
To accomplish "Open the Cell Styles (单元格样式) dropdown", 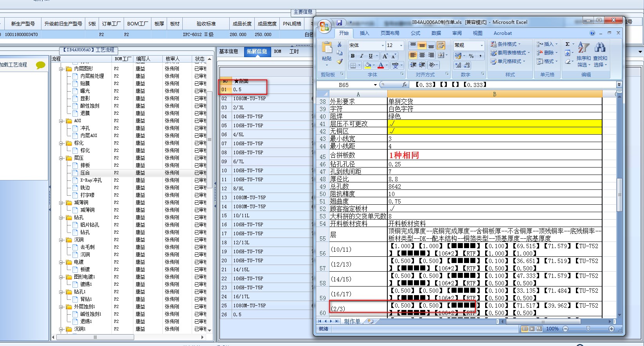I will (x=508, y=61).
